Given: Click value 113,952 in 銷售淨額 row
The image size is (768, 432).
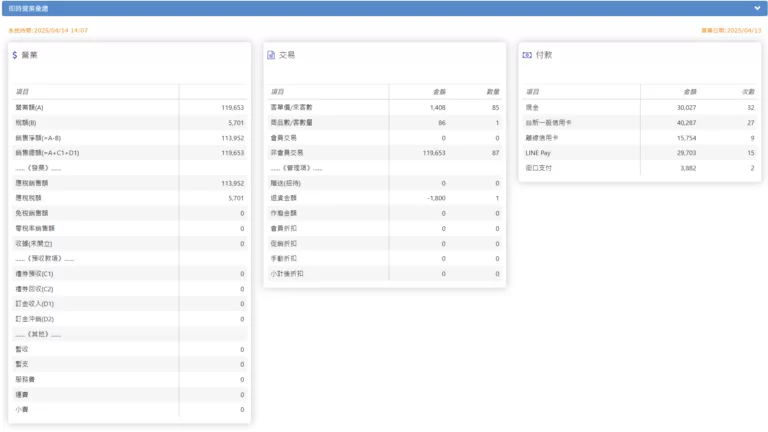Looking at the screenshot, I should coord(233,138).
